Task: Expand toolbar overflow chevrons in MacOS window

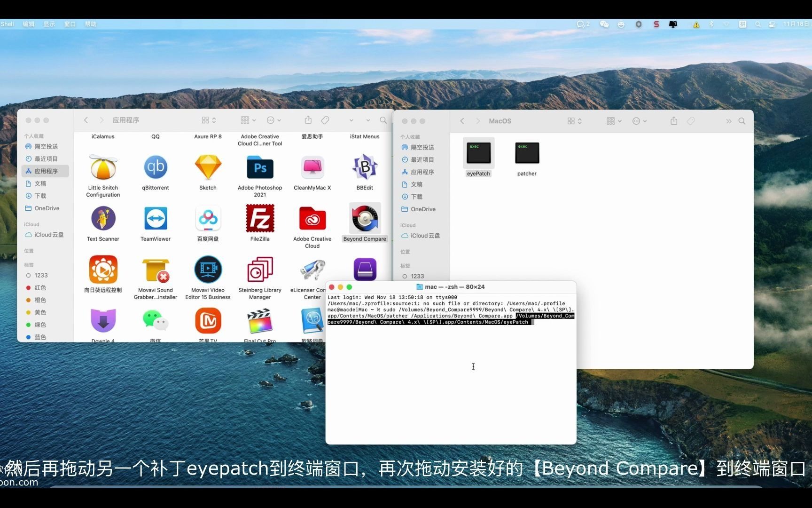Action: [x=728, y=121]
